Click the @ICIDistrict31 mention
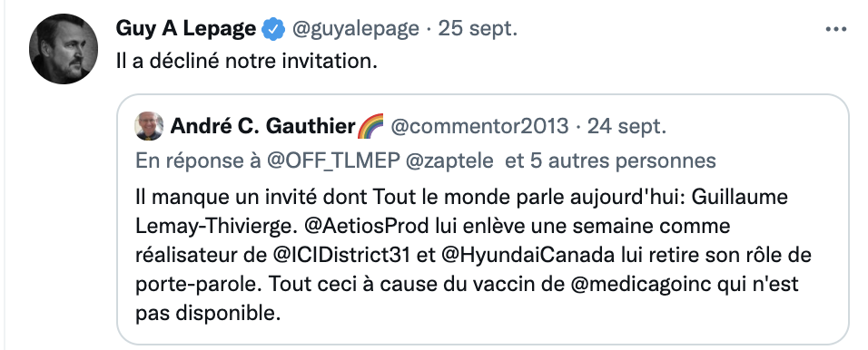Viewport: 868px width, 350px height. pos(341,256)
